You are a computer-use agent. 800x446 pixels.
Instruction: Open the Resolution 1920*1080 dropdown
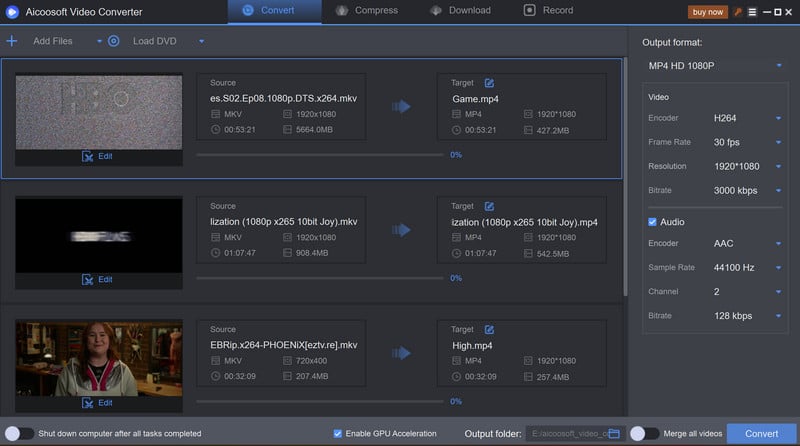pyautogui.click(x=747, y=166)
